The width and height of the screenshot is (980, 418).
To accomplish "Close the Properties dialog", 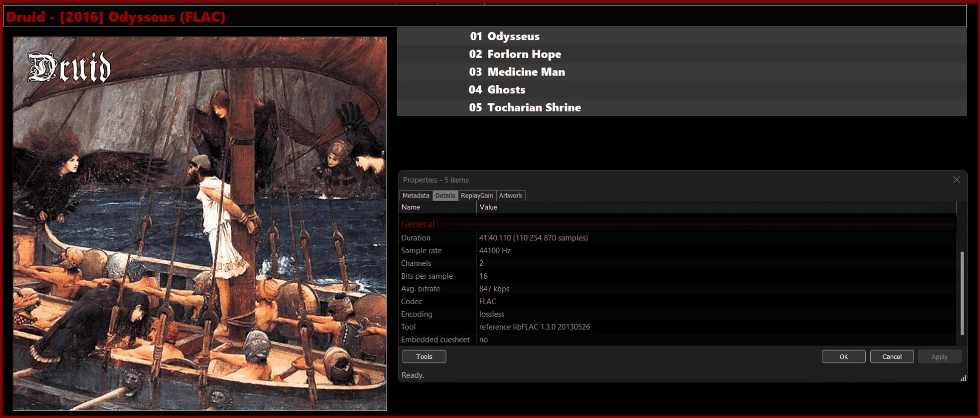I will point(956,180).
